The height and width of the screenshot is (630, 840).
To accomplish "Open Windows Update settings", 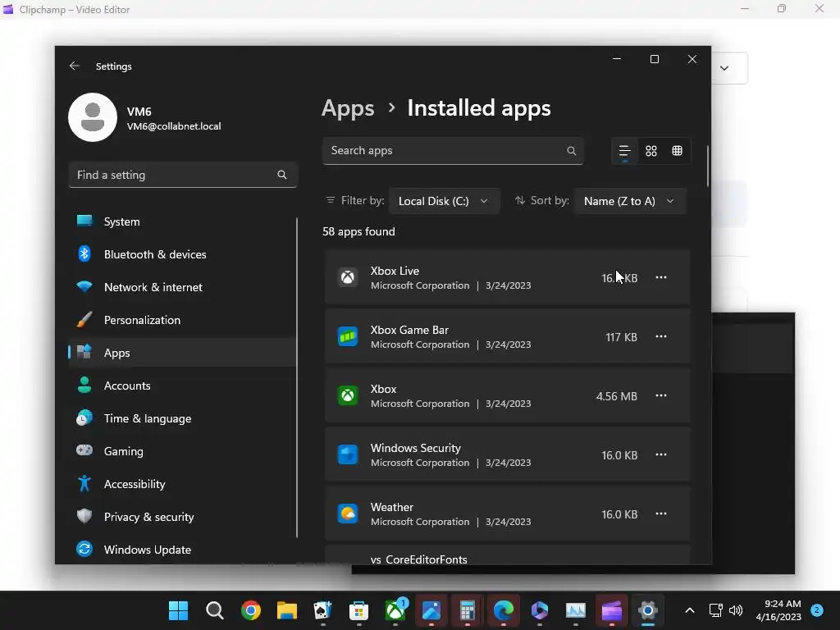I will click(182, 550).
